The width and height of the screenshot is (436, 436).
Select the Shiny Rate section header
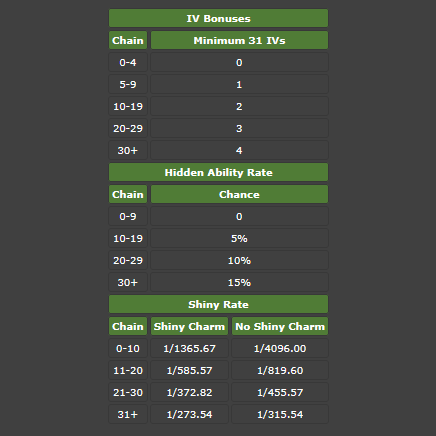pyautogui.click(x=218, y=304)
